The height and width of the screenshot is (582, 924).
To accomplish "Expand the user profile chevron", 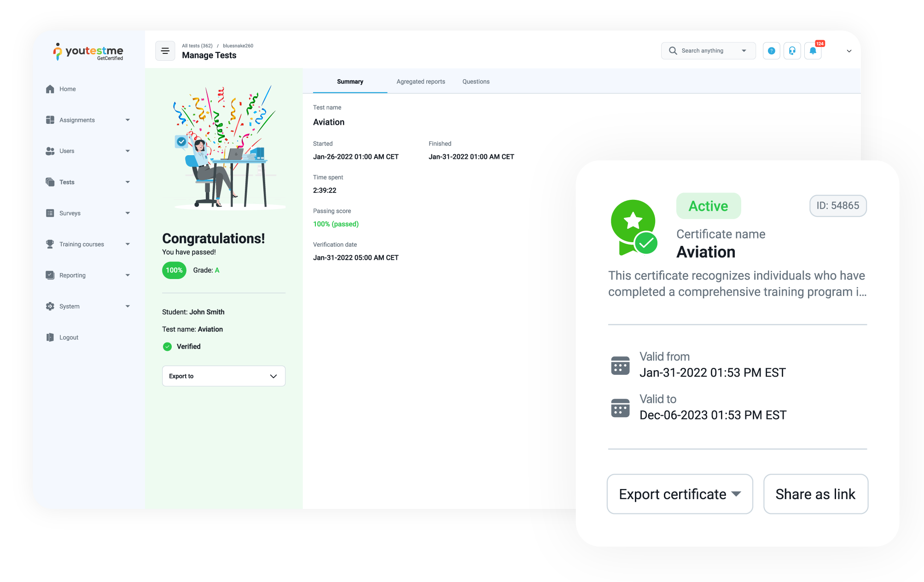I will point(849,51).
